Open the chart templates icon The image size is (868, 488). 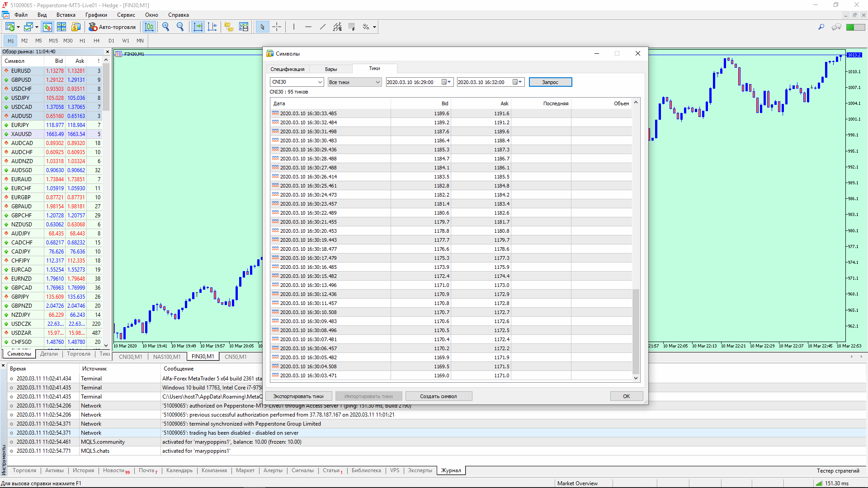pos(244,27)
